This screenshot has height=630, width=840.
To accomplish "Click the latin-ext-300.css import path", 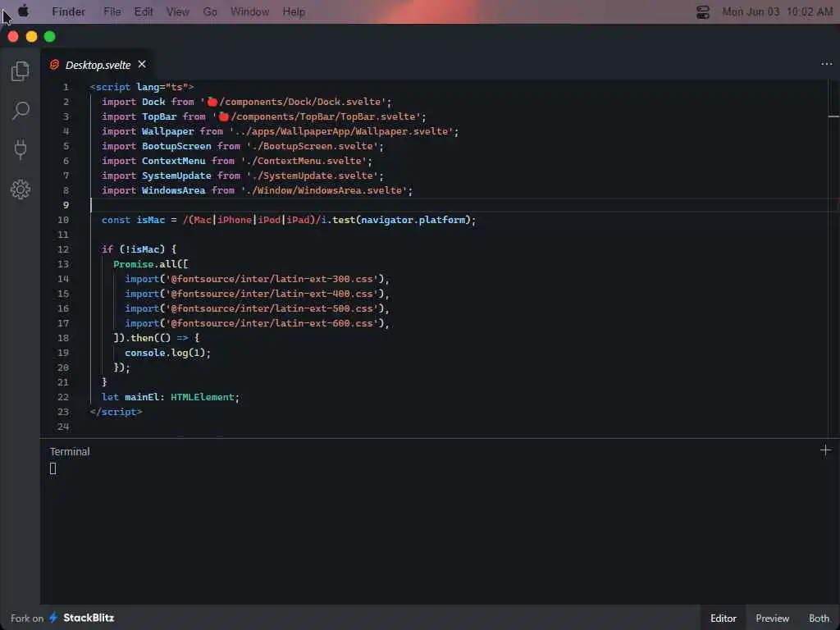I will (274, 279).
